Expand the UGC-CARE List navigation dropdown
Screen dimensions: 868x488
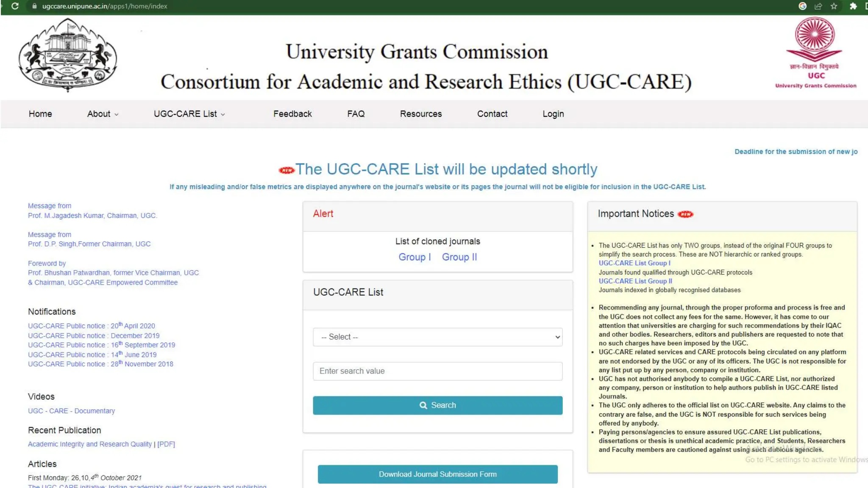189,114
